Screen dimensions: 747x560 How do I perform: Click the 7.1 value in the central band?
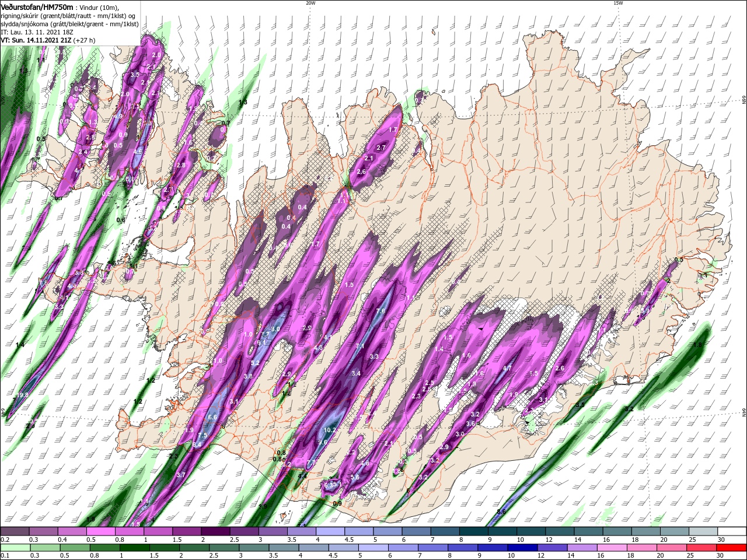pos(360,346)
